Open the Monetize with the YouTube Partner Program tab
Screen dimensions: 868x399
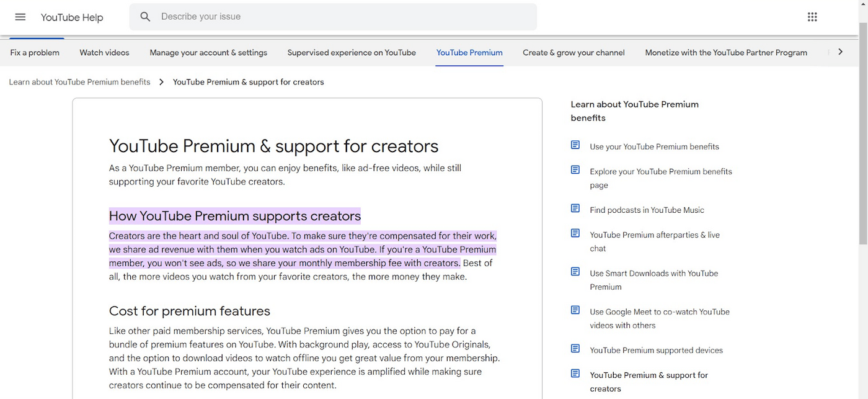click(x=725, y=53)
